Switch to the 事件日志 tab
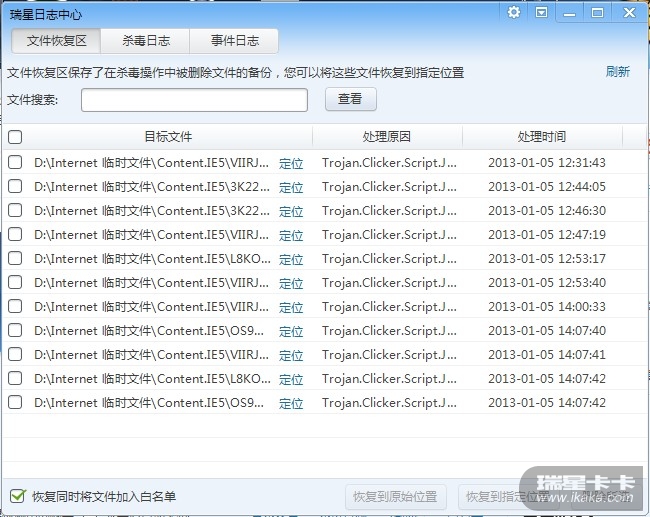 [x=235, y=41]
